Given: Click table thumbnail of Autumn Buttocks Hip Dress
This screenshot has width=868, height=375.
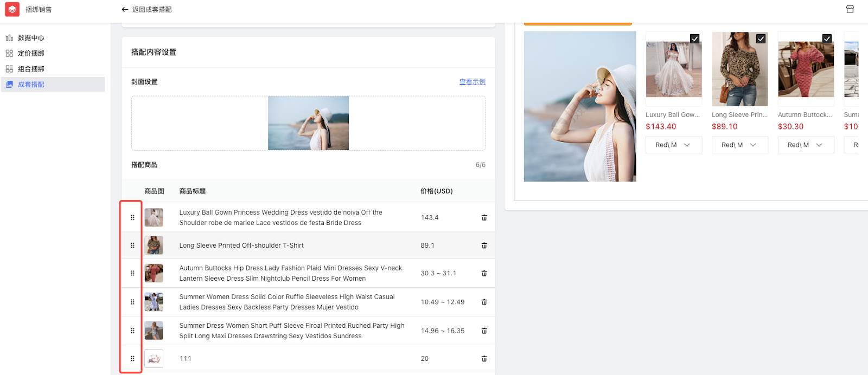Looking at the screenshot, I should (x=154, y=273).
